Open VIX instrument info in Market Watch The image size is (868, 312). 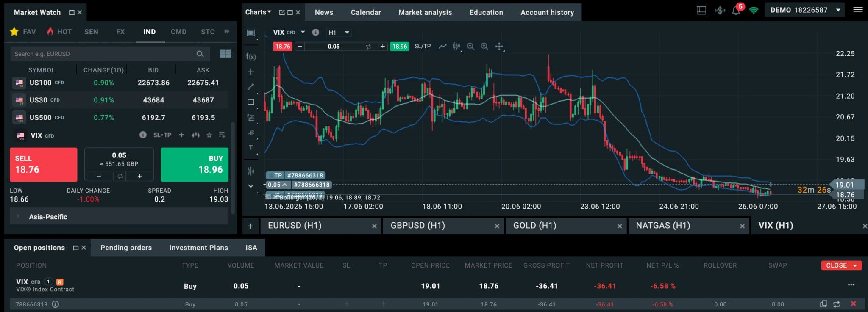[143, 135]
